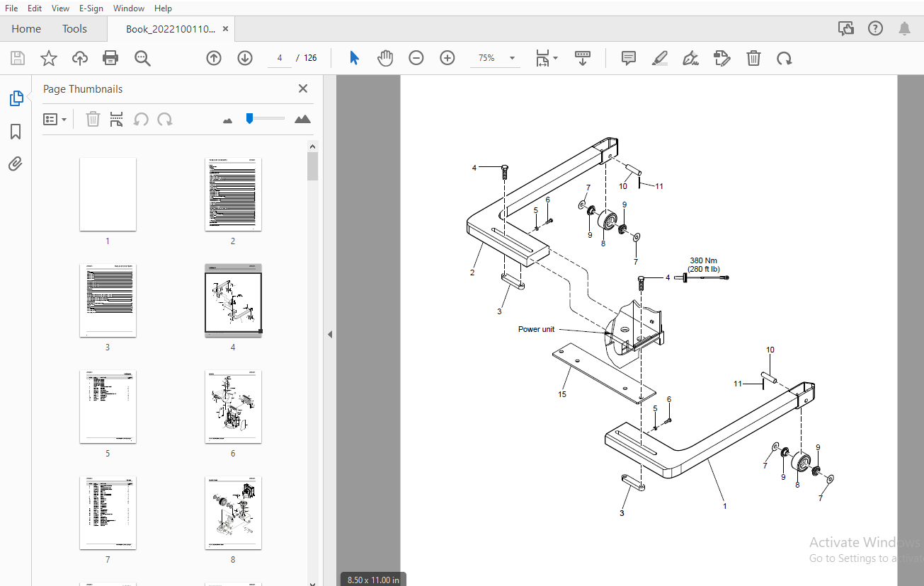The image size is (924, 586).
Task: Select the page 4 thumbnail
Action: tap(233, 301)
